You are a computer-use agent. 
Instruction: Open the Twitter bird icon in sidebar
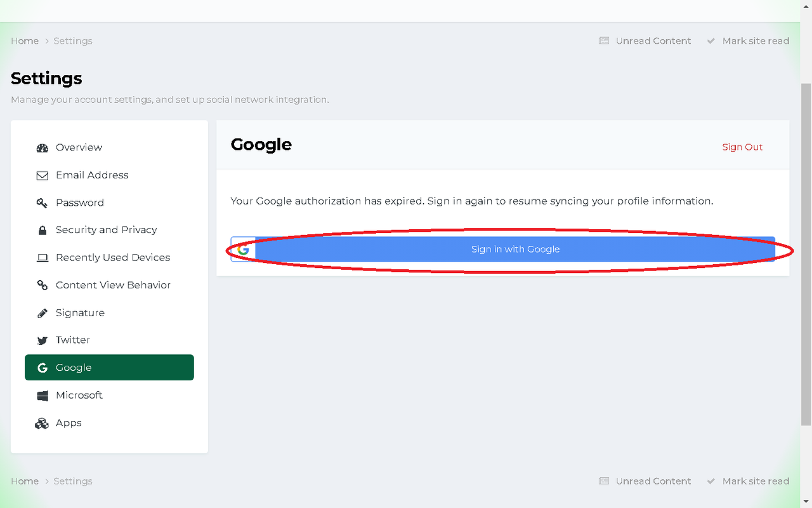coord(43,340)
